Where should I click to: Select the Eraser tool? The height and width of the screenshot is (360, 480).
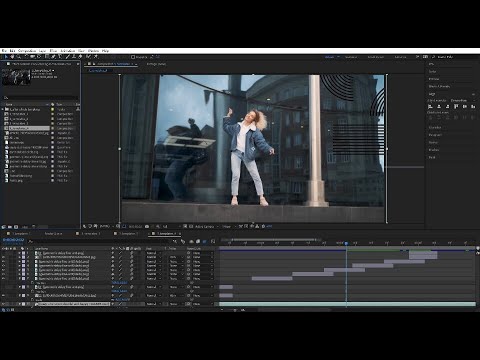coord(80,57)
